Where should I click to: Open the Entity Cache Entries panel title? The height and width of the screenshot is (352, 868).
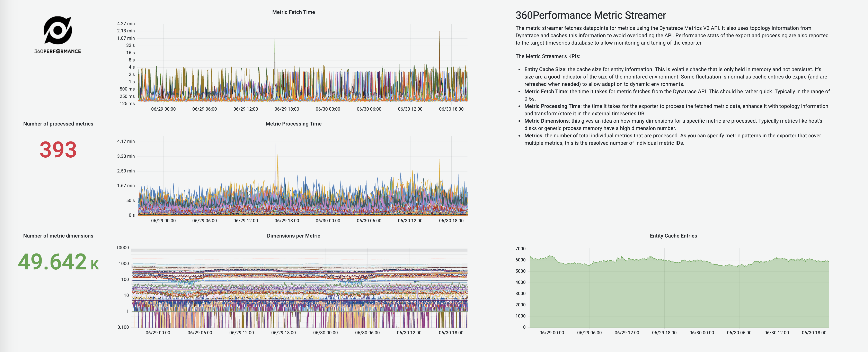point(673,236)
